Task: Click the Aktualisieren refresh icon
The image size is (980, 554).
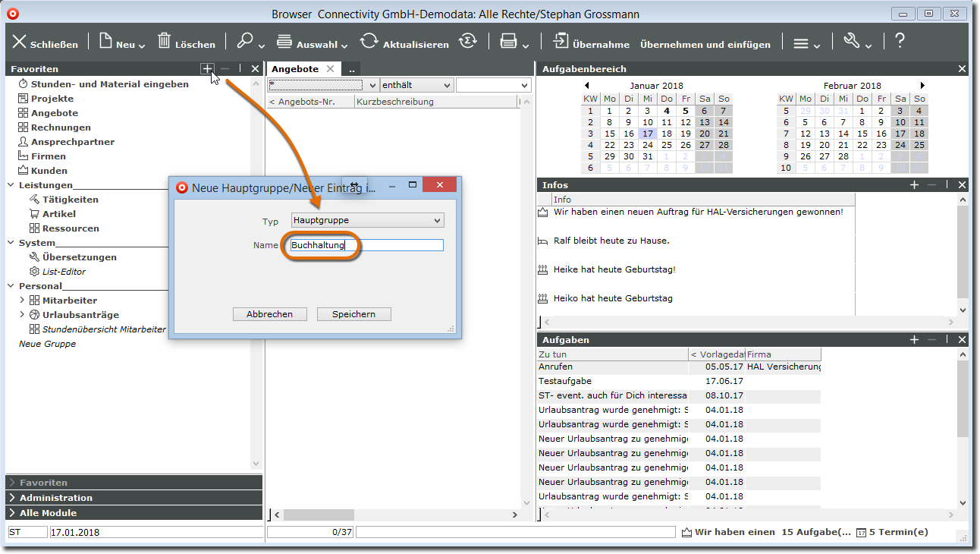Action: [369, 42]
